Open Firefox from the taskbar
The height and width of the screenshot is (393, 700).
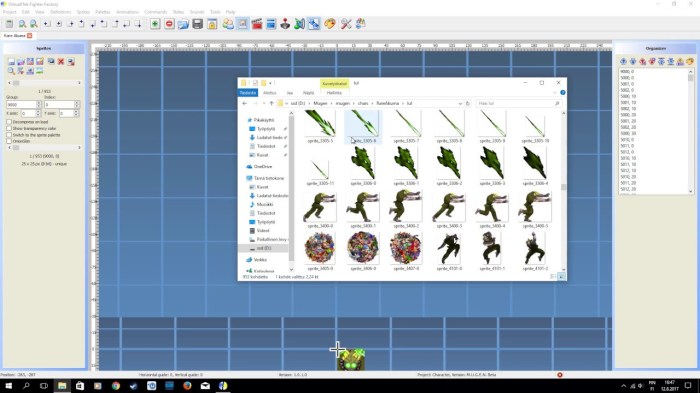pyautogui.click(x=187, y=385)
